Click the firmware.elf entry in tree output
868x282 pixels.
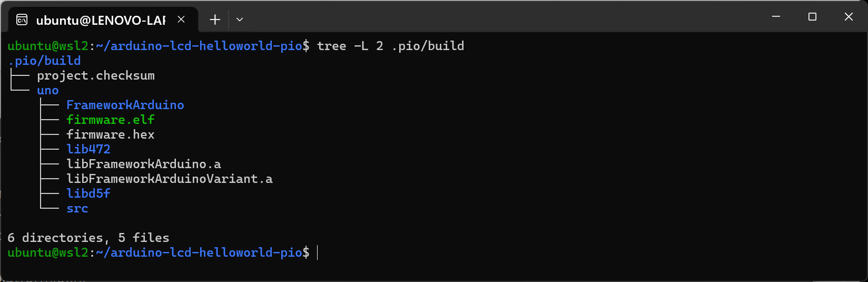110,120
